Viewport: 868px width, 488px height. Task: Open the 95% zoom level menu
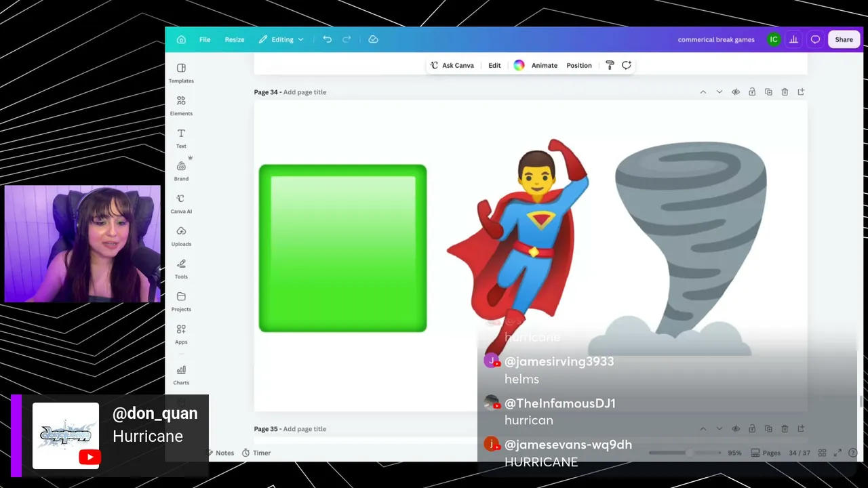pyautogui.click(x=734, y=453)
